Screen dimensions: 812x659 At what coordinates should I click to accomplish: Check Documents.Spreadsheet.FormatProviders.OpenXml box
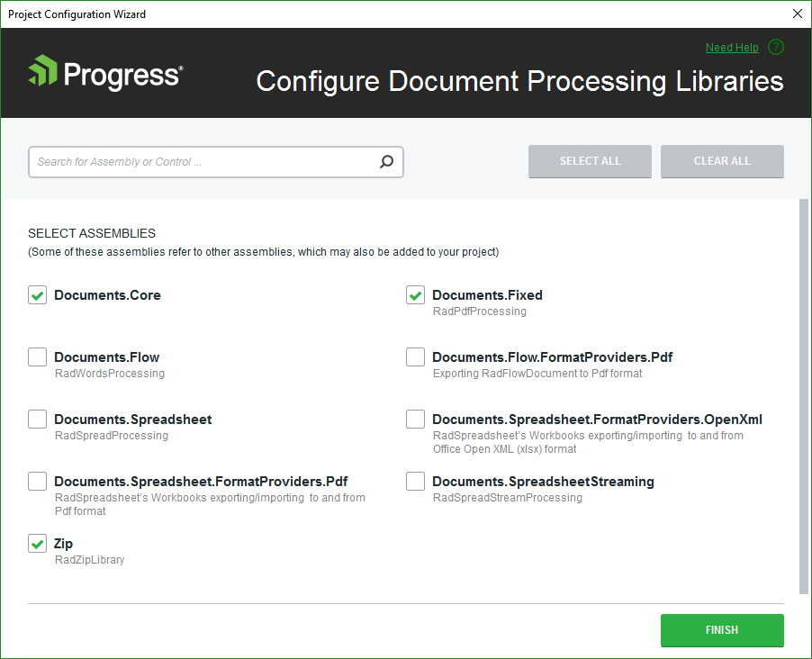click(x=415, y=420)
